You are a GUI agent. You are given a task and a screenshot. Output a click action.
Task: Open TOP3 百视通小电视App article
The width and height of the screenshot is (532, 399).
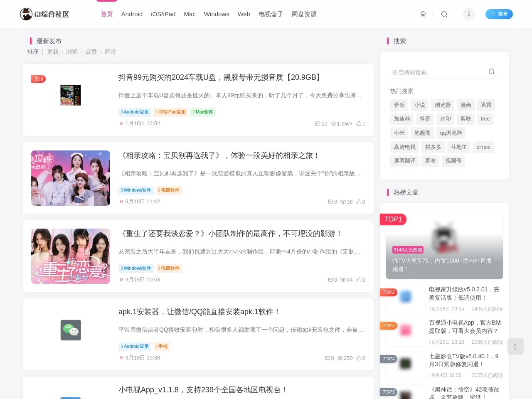[465, 327]
